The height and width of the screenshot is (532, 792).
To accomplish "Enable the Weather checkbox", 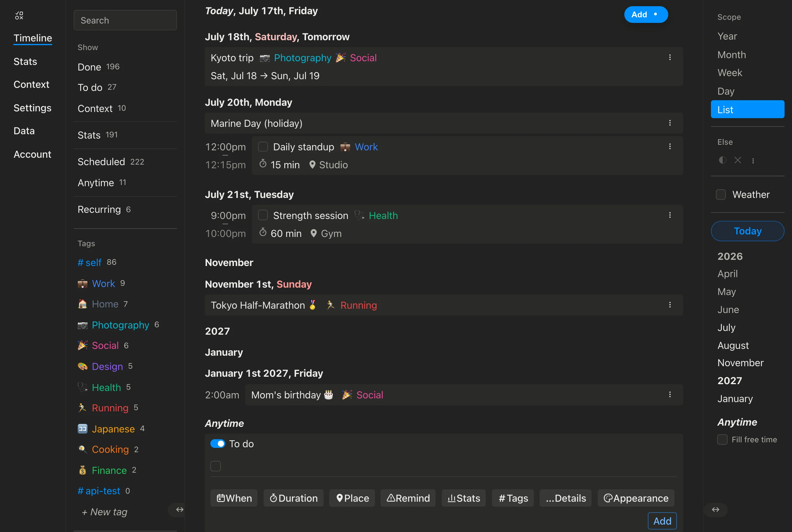I will [x=721, y=195].
